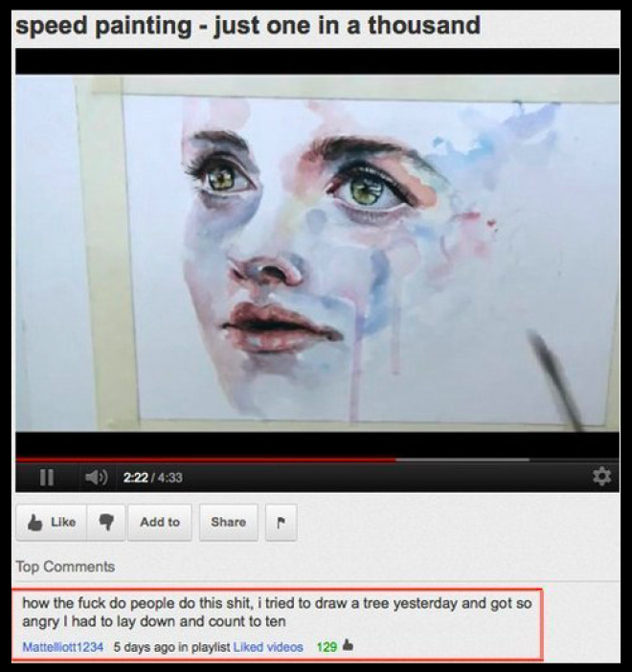Click the Top Comments heading
Viewport: 632px width, 672px height.
(x=66, y=567)
